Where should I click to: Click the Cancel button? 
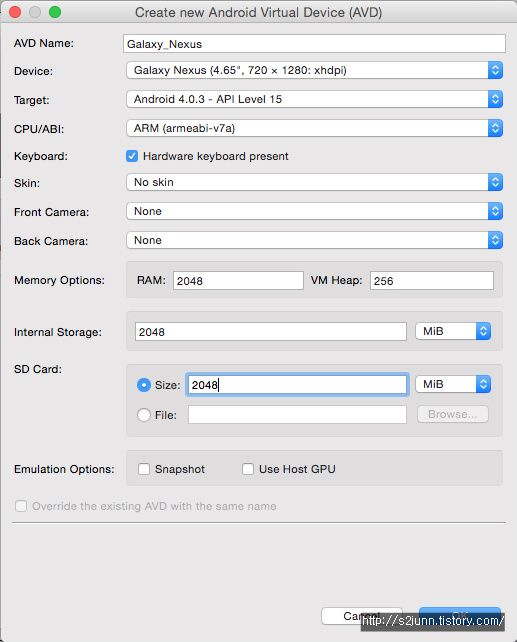(x=361, y=616)
